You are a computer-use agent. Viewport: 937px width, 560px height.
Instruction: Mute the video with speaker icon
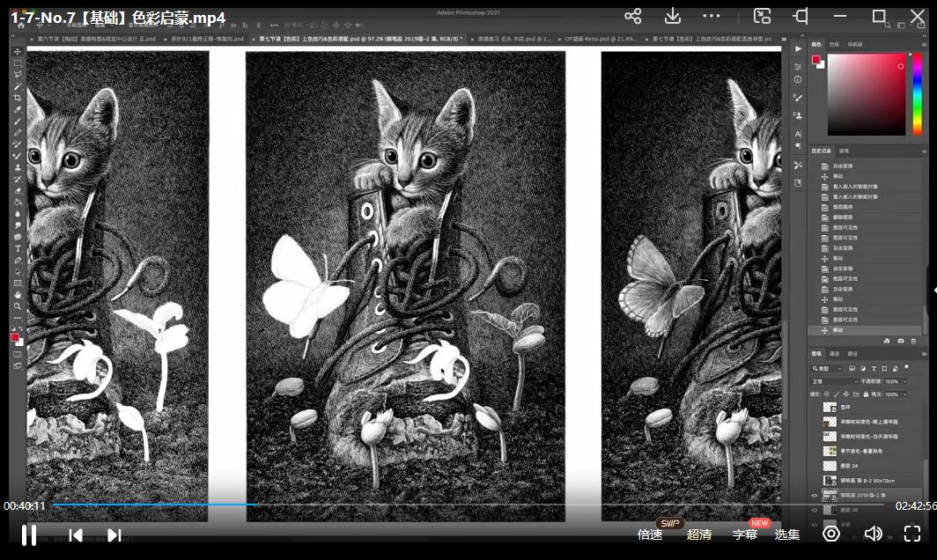click(873, 533)
